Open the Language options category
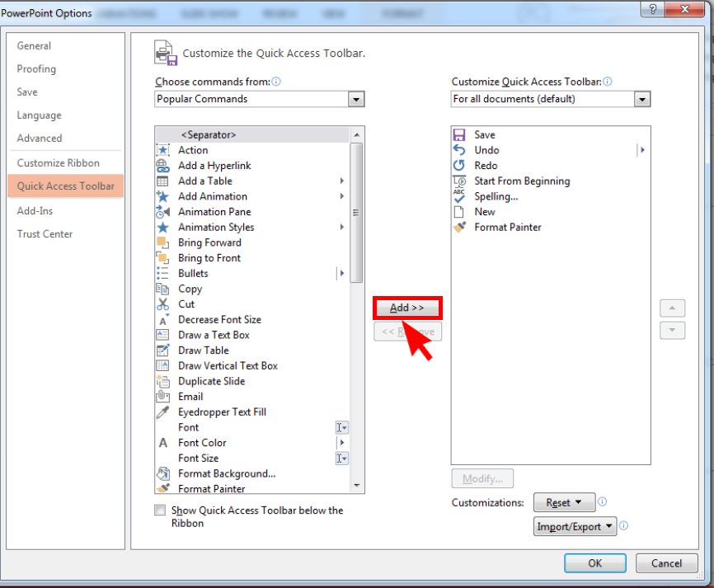The height and width of the screenshot is (588, 714). (39, 115)
